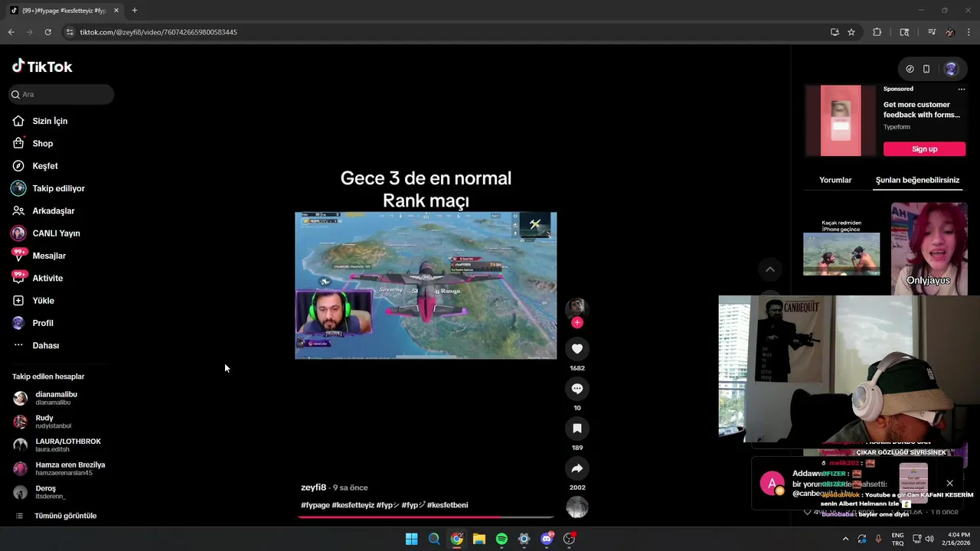
Task: Open the Rudy followed account
Action: click(43, 422)
